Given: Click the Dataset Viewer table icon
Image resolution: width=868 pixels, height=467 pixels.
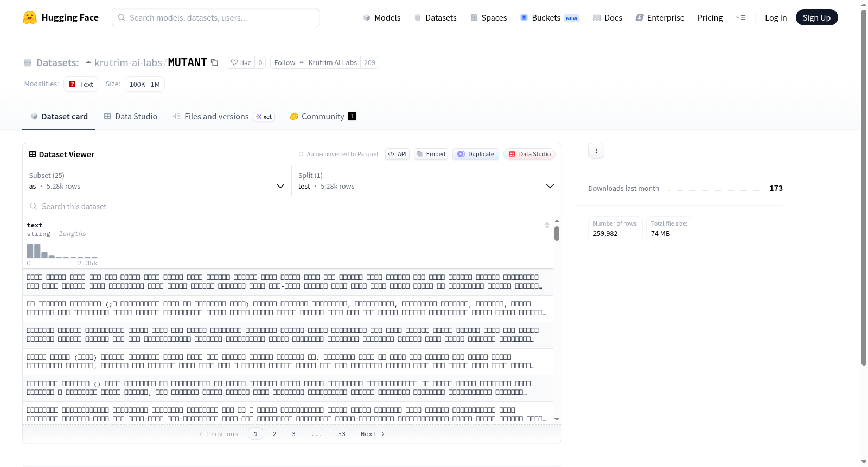Looking at the screenshot, I should (33, 155).
